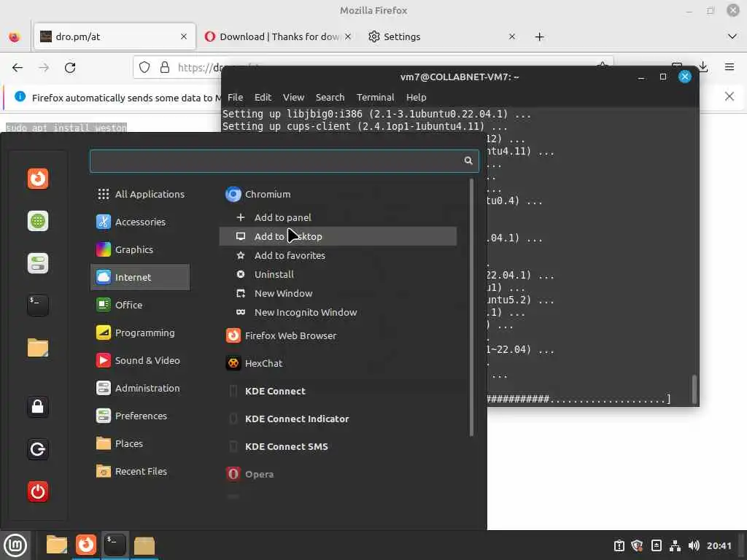This screenshot has width=747, height=560.
Task: Open the Terminal File menu
Action: [x=236, y=97]
